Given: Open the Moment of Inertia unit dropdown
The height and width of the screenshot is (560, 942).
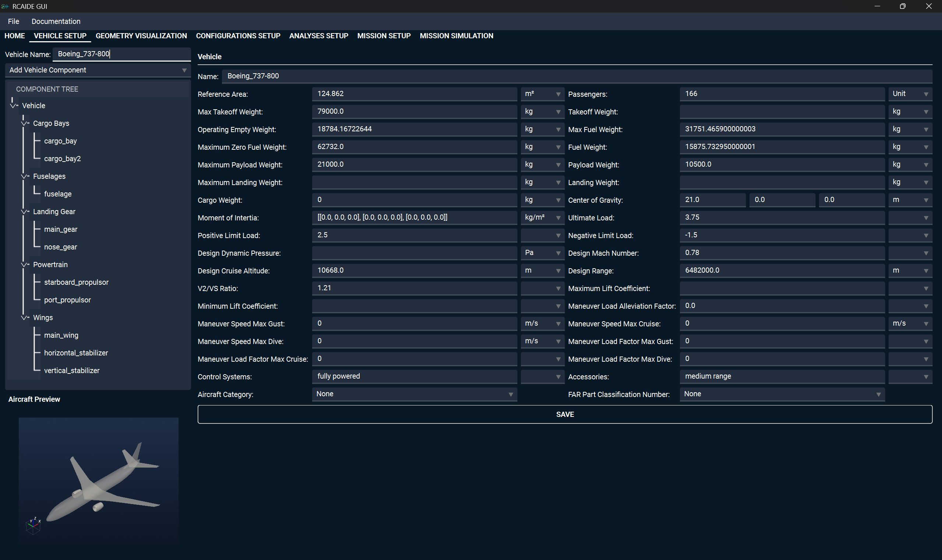Looking at the screenshot, I should click(542, 218).
